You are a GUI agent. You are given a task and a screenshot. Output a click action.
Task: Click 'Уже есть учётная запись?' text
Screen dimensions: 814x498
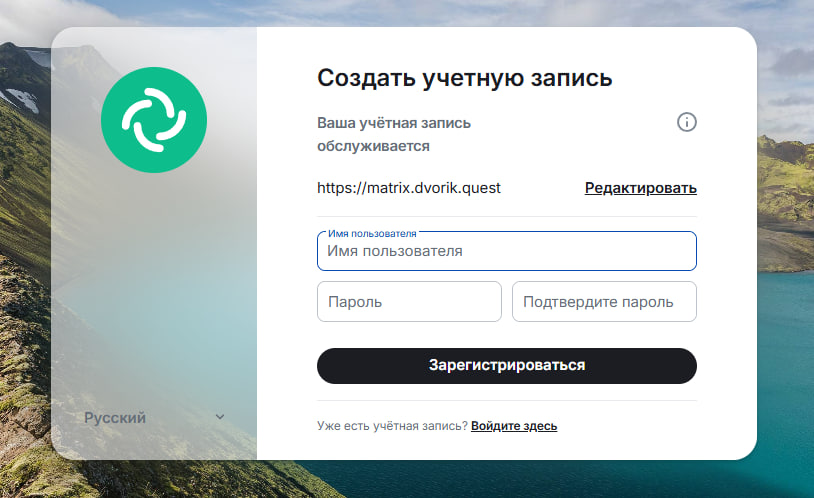pyautogui.click(x=392, y=426)
